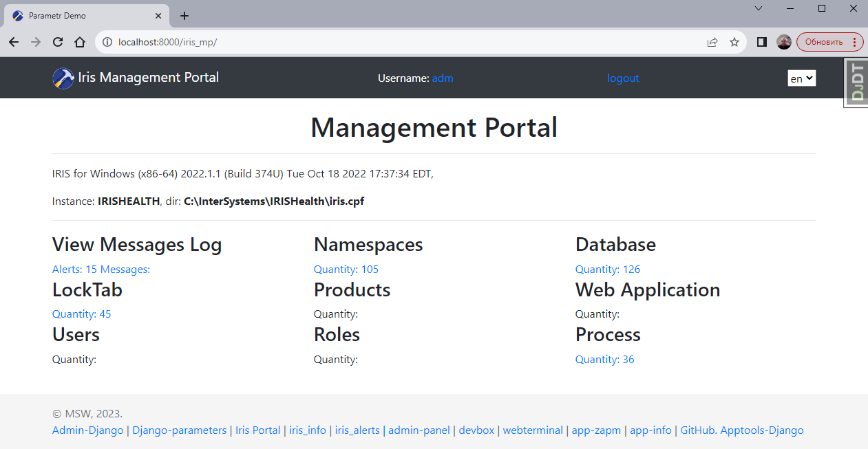Image resolution: width=868 pixels, height=449 pixels.
Task: Open the tab search chevron
Action: (x=759, y=8)
